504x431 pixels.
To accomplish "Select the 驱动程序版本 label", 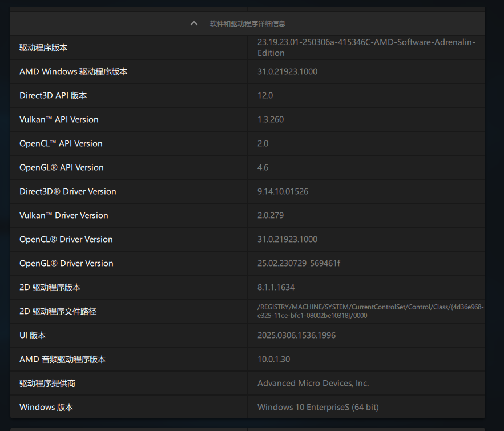I will point(43,47).
